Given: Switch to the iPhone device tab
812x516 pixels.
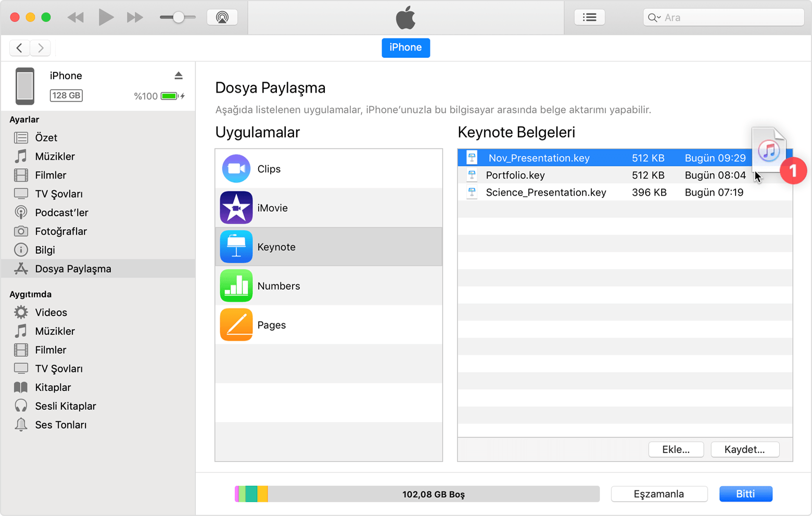Looking at the screenshot, I should (405, 47).
